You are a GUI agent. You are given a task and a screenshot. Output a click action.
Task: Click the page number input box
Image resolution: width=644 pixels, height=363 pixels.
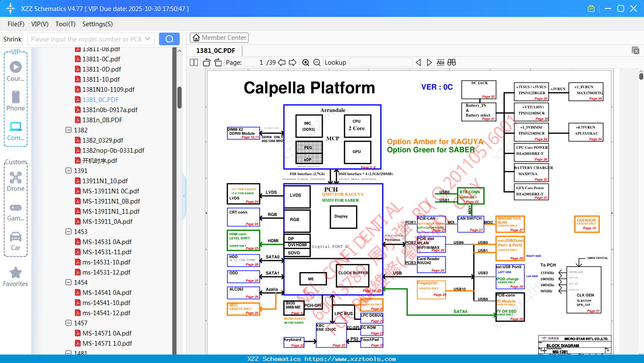click(x=255, y=63)
